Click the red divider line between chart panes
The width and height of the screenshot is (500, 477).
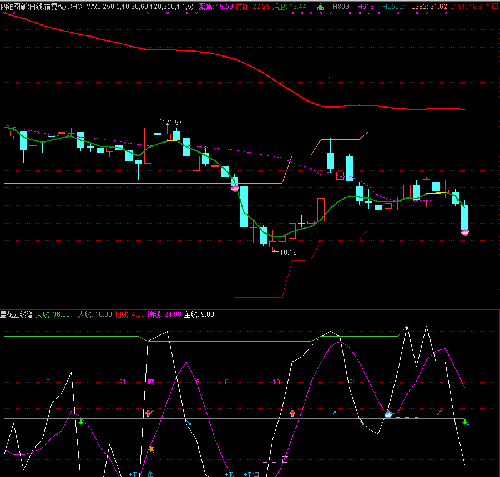click(250, 309)
